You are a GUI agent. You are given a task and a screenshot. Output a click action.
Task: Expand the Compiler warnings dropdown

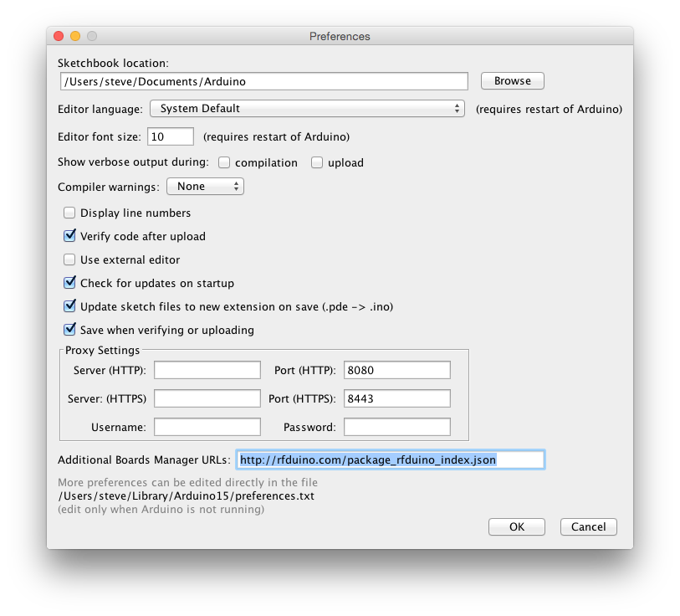click(205, 187)
